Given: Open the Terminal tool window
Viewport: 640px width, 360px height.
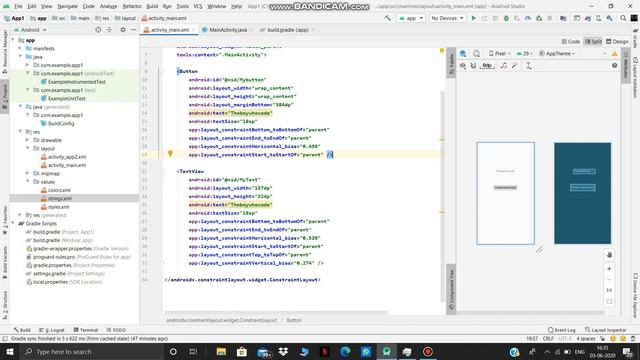Looking at the screenshot, I should point(86,330).
